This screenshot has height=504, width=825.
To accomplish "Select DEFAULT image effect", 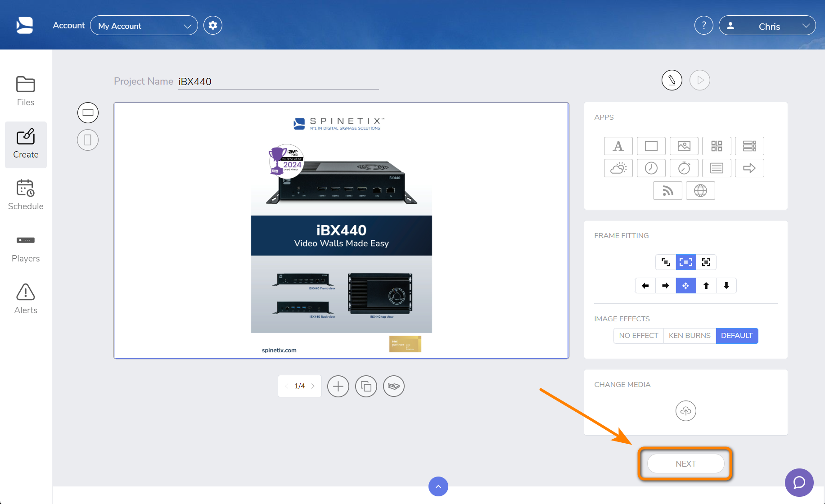I will 737,336.
